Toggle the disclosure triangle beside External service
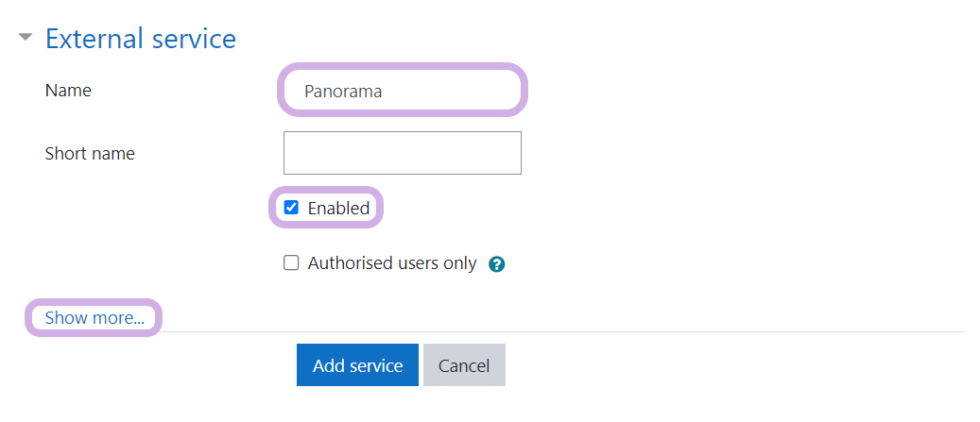 pyautogui.click(x=26, y=39)
